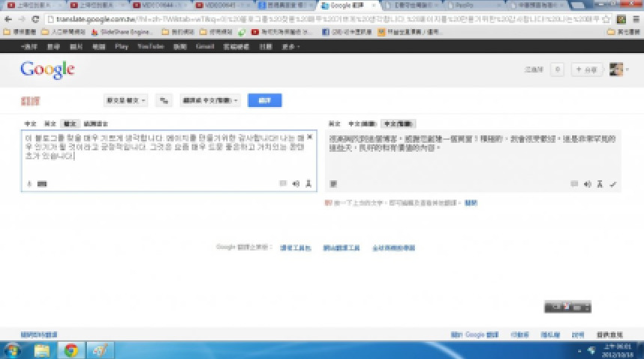Play audio of the Chinese translation
Viewport: 644px width, 359px height.
click(x=587, y=184)
